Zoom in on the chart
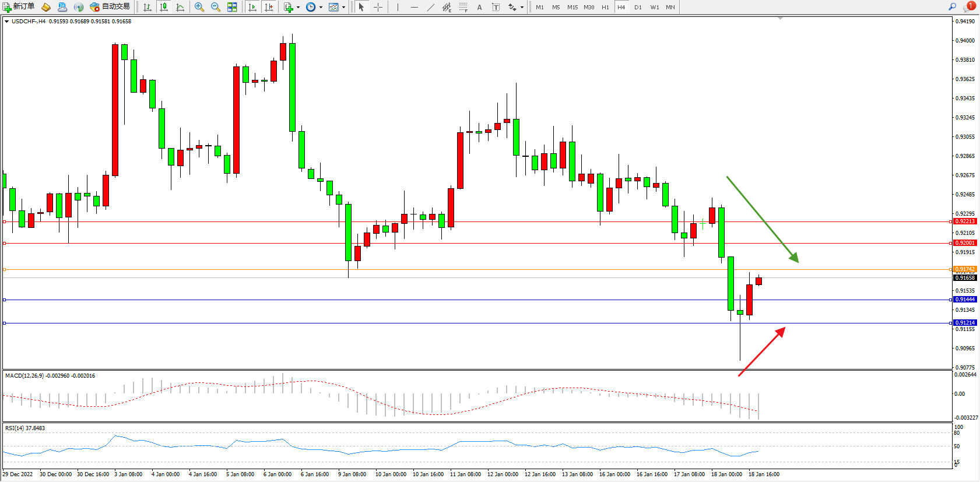Viewport: 980px width, 482px height. (199, 7)
